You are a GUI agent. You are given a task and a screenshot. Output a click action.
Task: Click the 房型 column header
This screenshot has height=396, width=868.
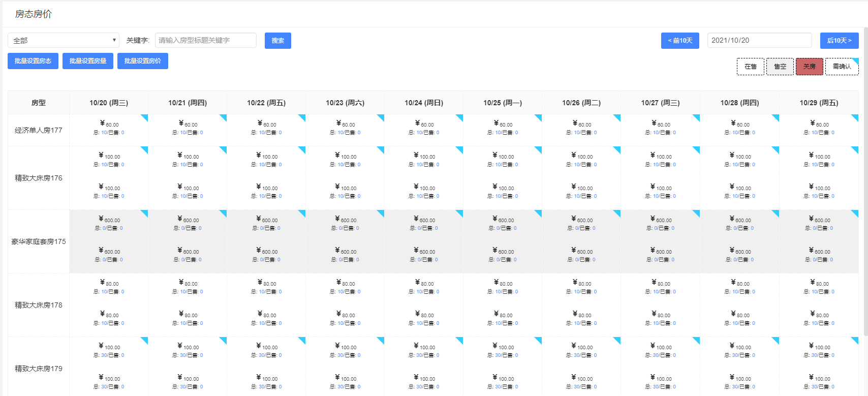(39, 103)
